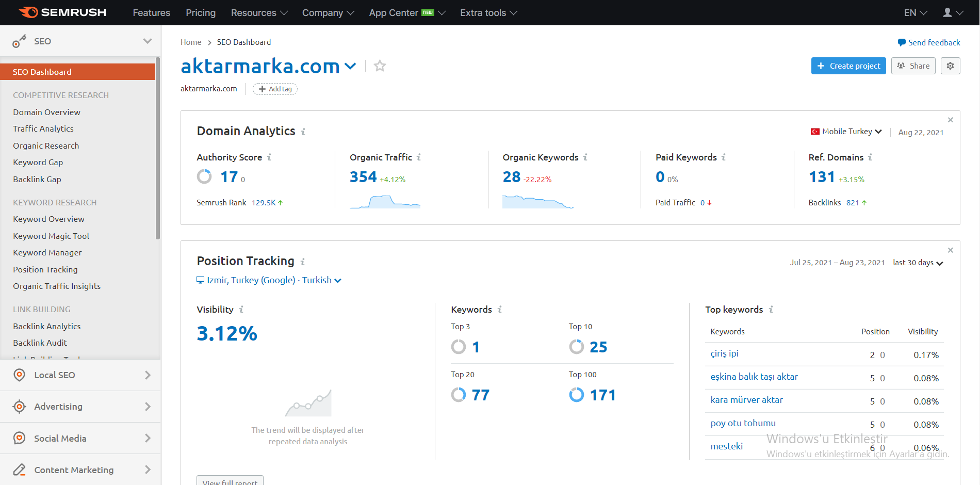980x485 pixels.
Task: Open keyword 'kara mürver aktar'
Action: [747, 400]
